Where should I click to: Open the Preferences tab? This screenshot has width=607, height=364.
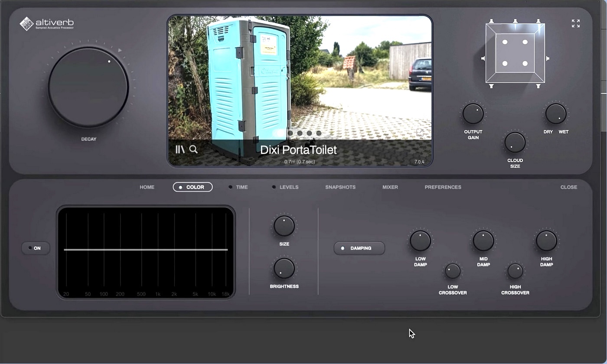pos(443,187)
